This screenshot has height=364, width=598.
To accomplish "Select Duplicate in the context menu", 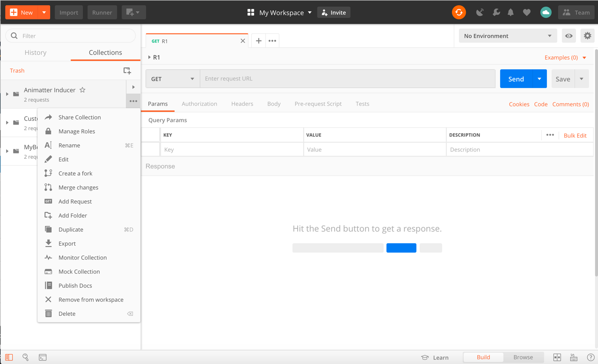I will click(89, 230).
